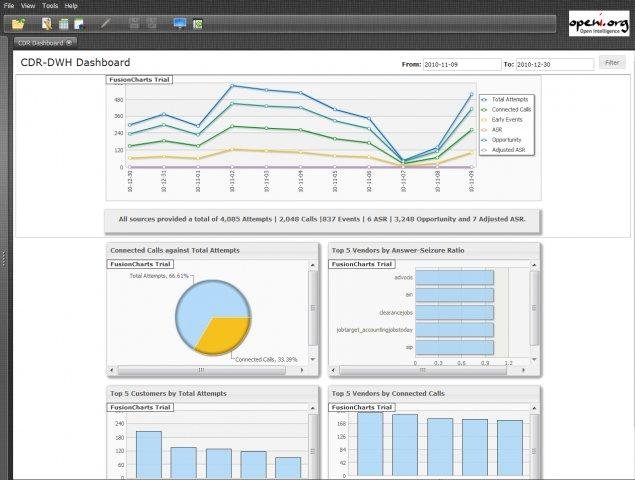Click the green Excel export icon
635x480 pixels.
198,24
